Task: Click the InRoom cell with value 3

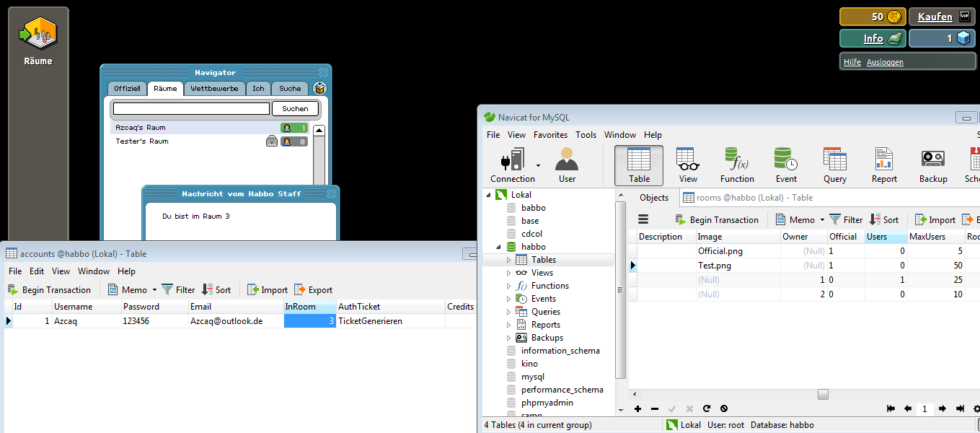Action: [x=309, y=320]
